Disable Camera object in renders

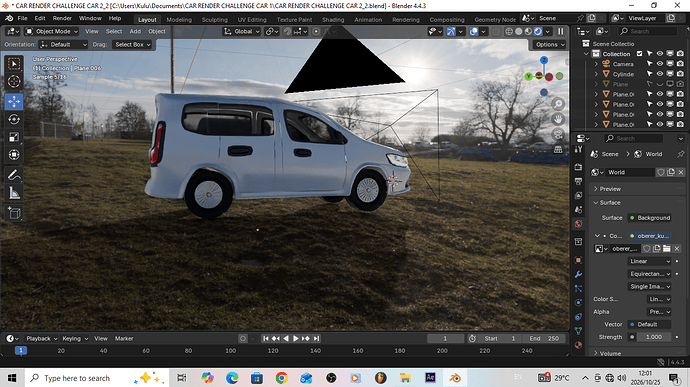(680, 64)
